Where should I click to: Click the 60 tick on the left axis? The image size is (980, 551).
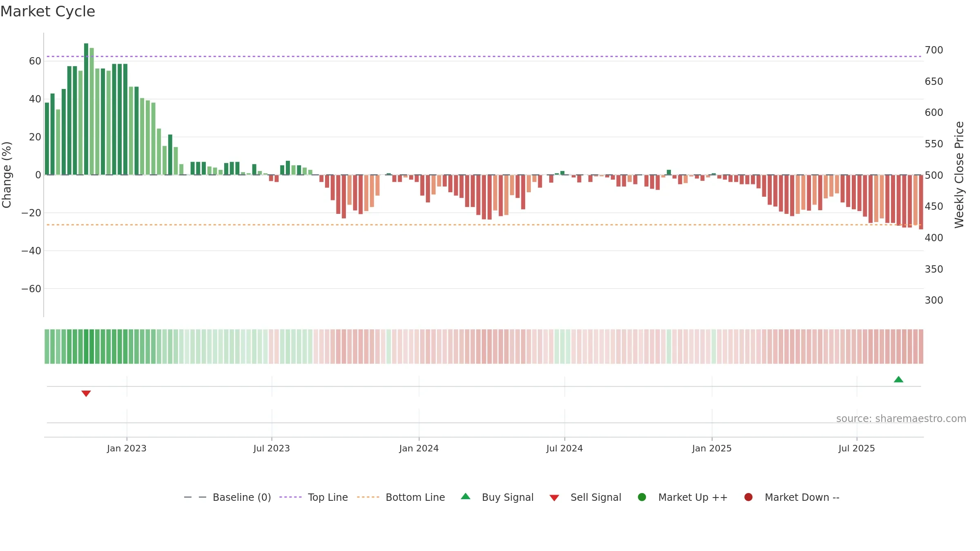pyautogui.click(x=35, y=61)
